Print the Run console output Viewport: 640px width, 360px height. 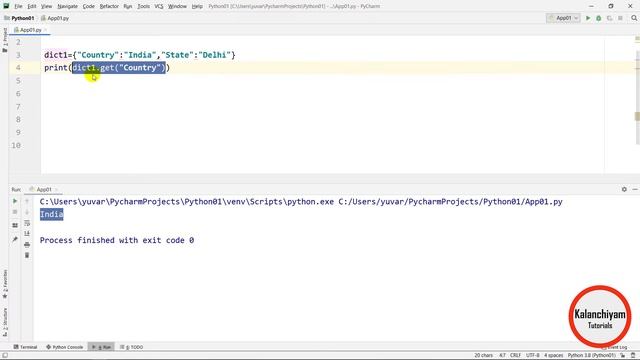pyautogui.click(x=27, y=244)
